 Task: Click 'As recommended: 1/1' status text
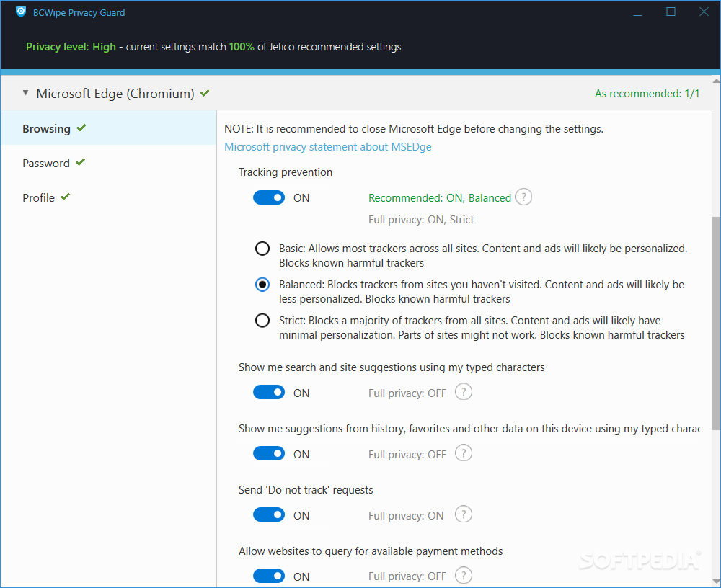pyautogui.click(x=647, y=94)
